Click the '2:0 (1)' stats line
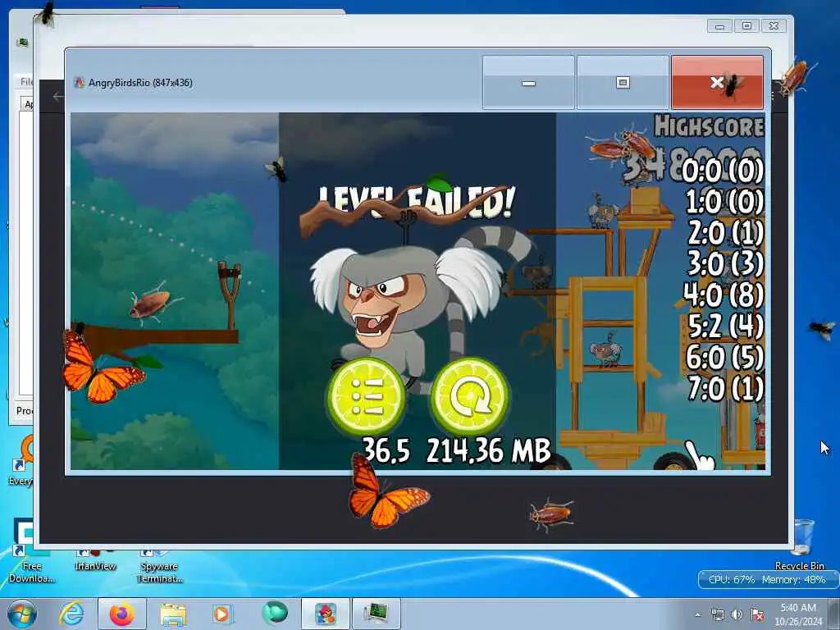This screenshot has width=840, height=630. click(726, 233)
